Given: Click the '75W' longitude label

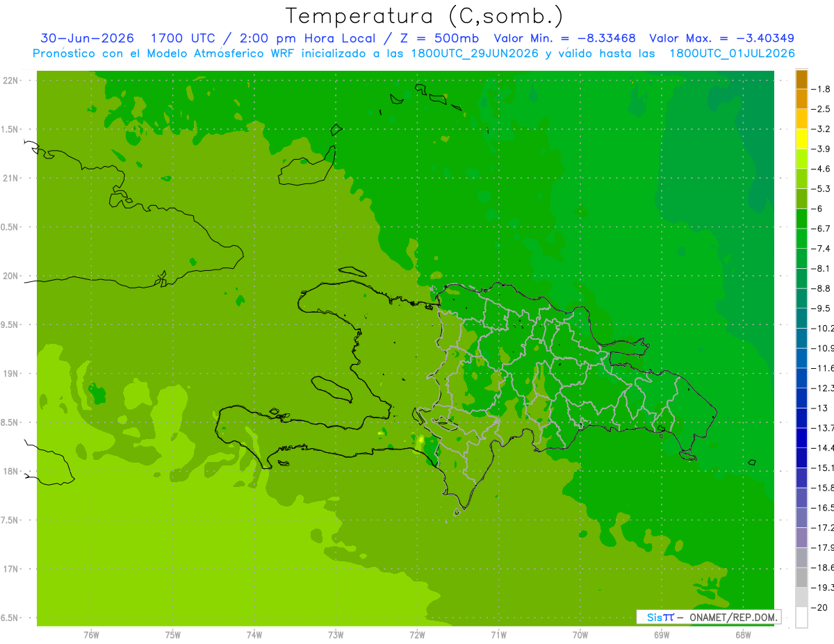Looking at the screenshot, I should tap(173, 634).
